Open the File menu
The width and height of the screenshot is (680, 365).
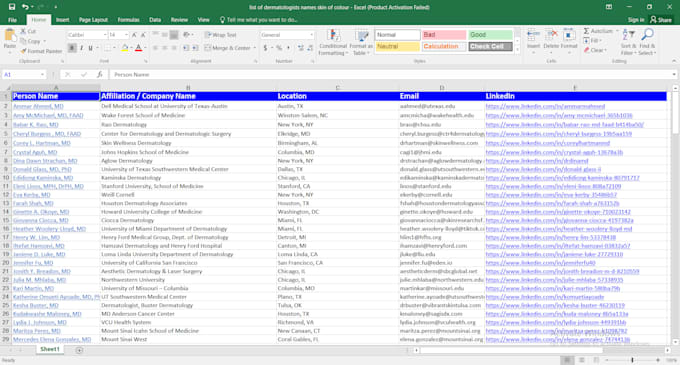[12, 20]
